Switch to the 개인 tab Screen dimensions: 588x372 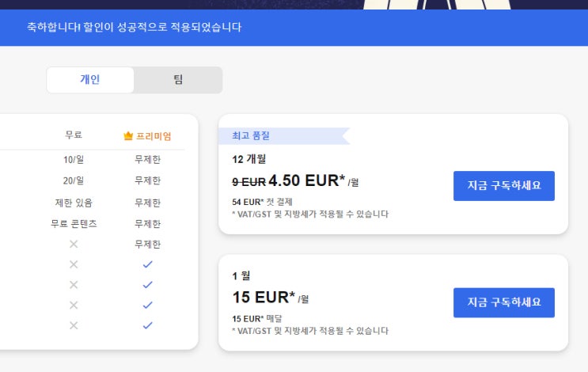coord(90,80)
